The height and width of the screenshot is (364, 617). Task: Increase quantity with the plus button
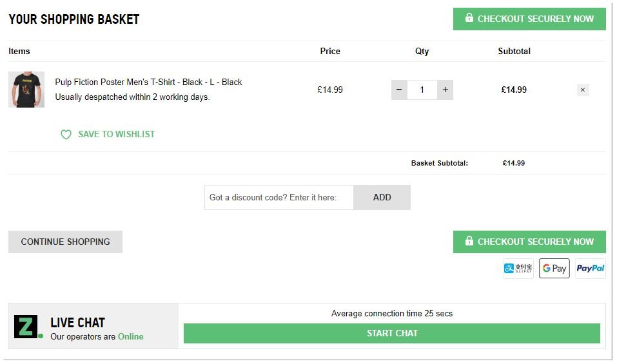point(445,90)
